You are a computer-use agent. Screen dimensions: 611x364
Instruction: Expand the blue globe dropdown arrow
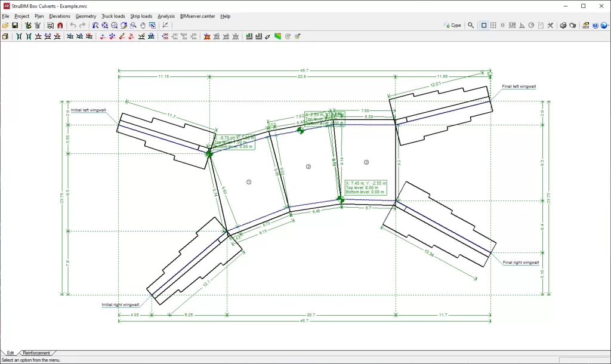point(607,26)
